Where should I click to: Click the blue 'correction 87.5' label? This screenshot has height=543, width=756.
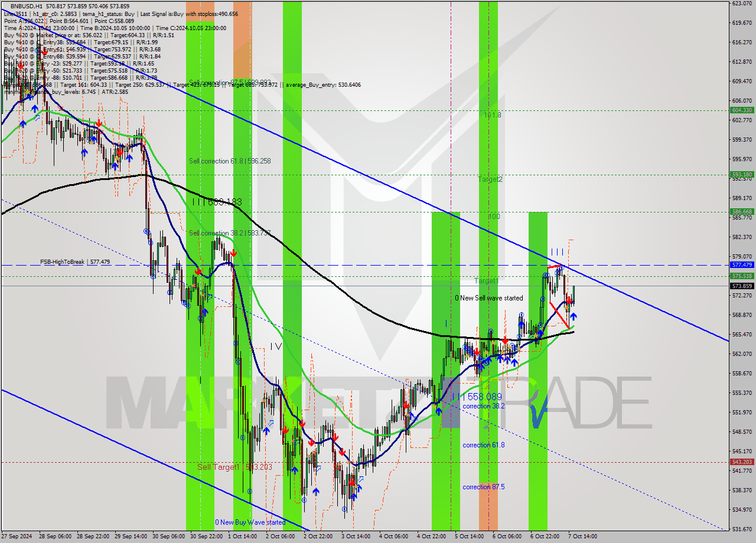(x=484, y=487)
